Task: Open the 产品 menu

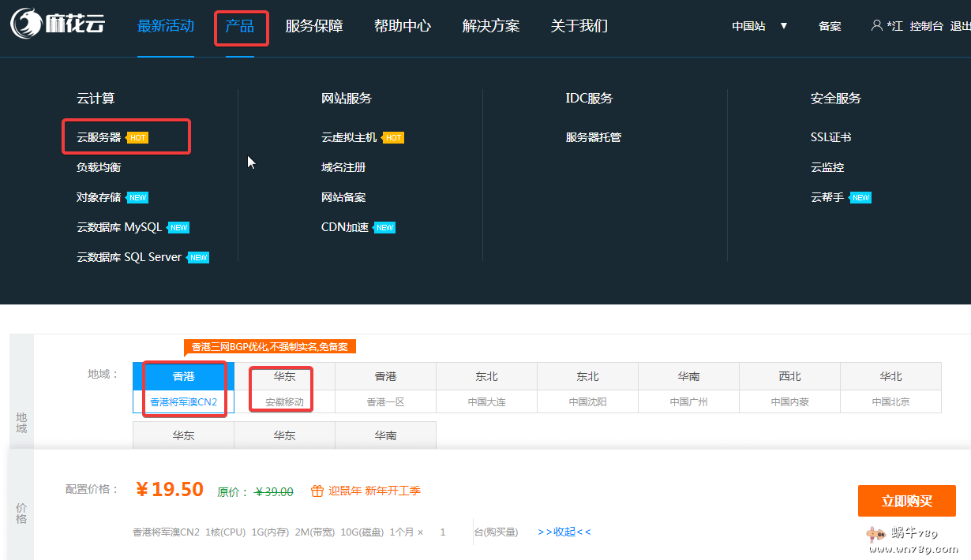Action: (x=240, y=26)
